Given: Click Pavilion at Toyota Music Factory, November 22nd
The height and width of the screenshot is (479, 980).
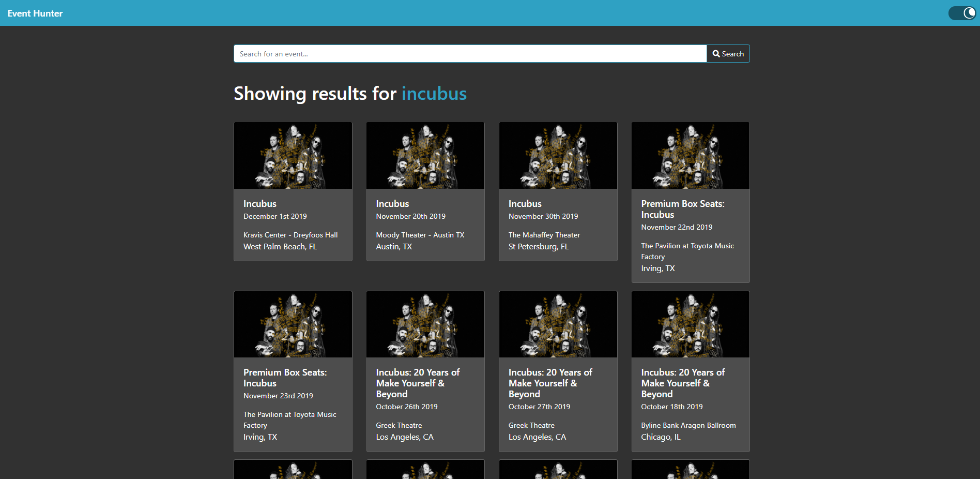Looking at the screenshot, I should (687, 251).
